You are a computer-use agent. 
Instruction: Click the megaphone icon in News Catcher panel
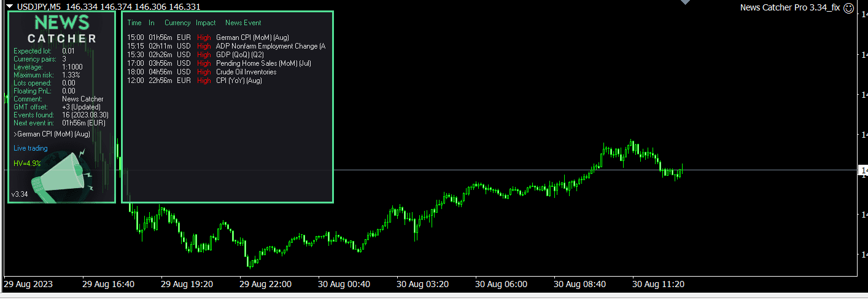(x=62, y=178)
